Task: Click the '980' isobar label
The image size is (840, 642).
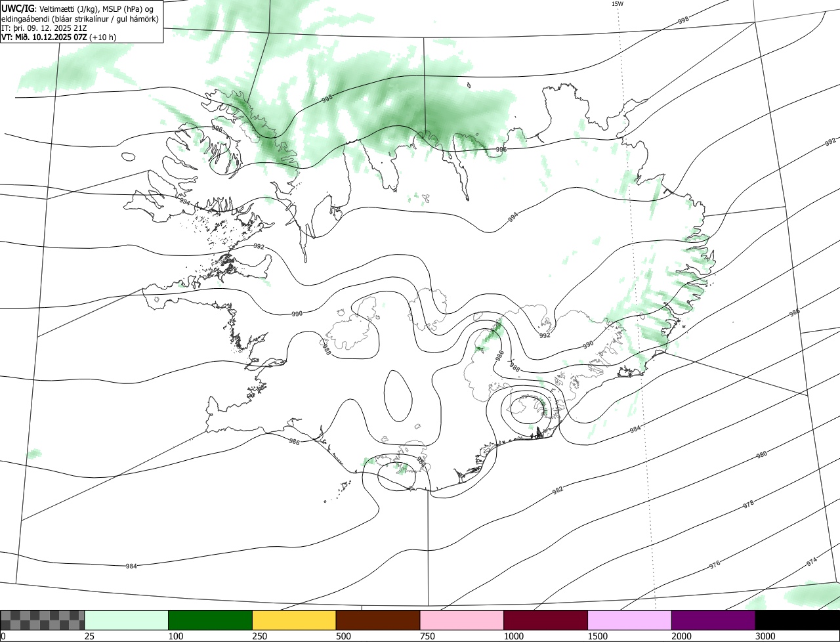Action: [761, 454]
